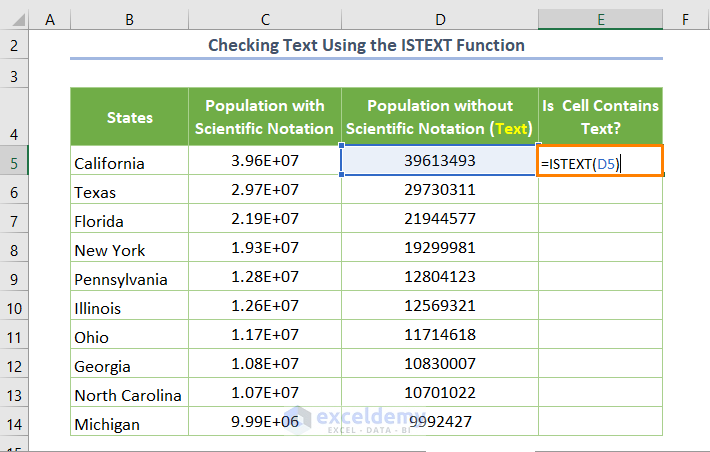Screen dimensions: 710x452
Task: Click the cell being edited with =ISTEXT(D5)
Action: pos(599,162)
